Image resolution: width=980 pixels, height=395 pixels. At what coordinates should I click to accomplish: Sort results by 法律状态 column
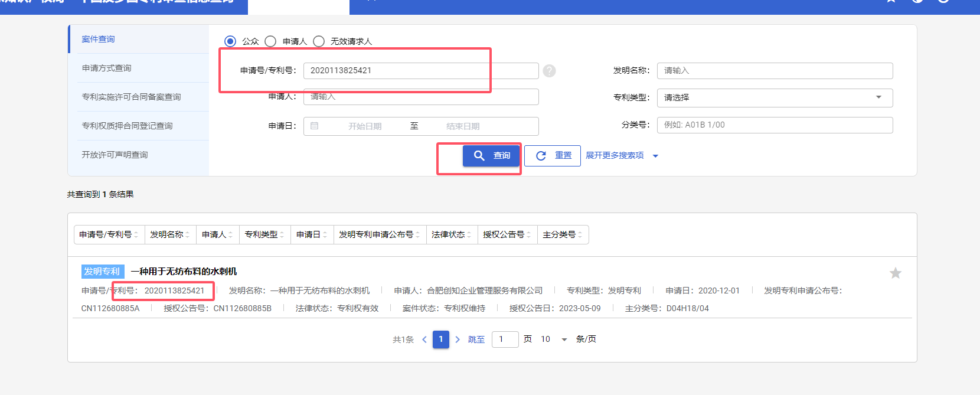pos(451,234)
